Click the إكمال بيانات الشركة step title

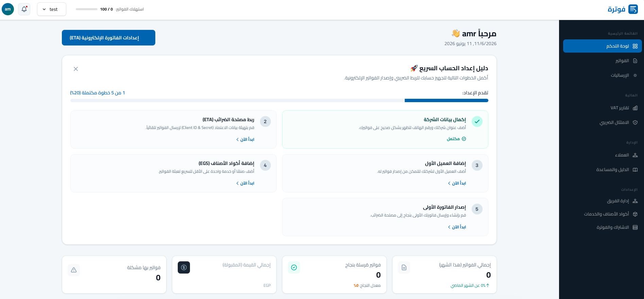click(x=445, y=119)
